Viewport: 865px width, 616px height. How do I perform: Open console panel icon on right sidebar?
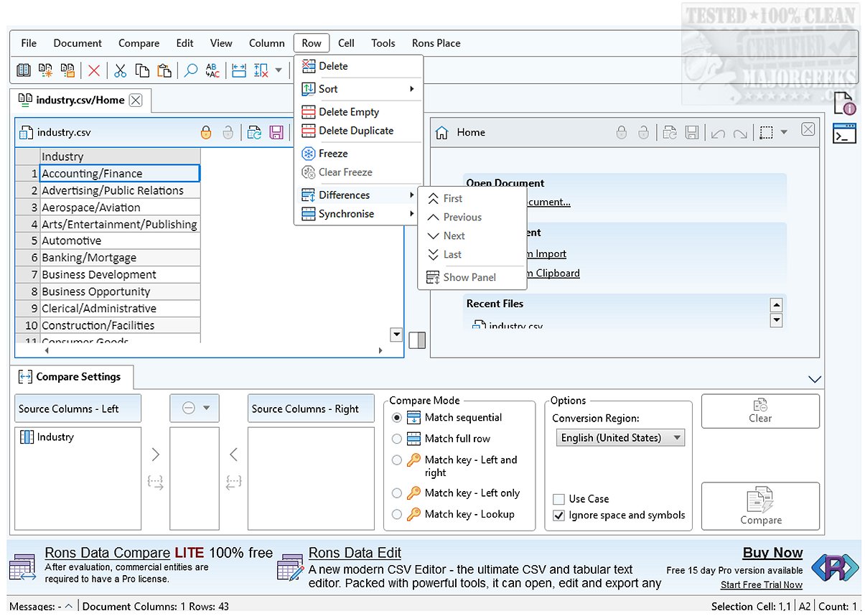[844, 134]
